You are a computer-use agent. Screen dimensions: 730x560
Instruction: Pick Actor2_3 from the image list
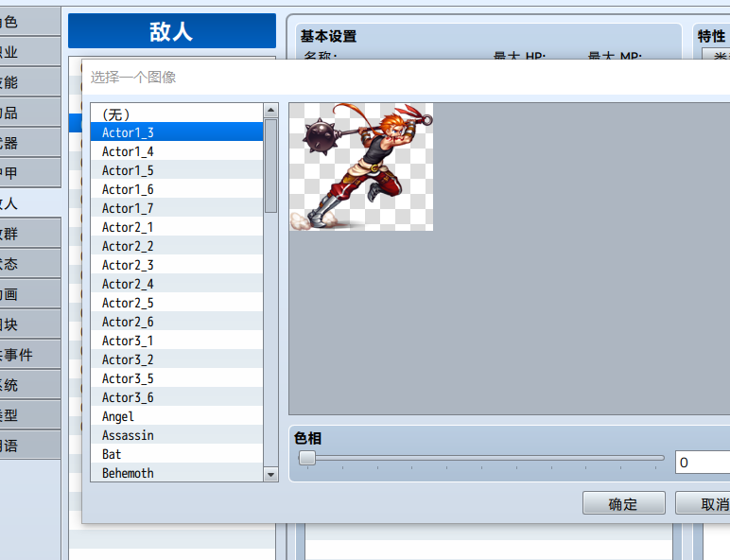177,265
